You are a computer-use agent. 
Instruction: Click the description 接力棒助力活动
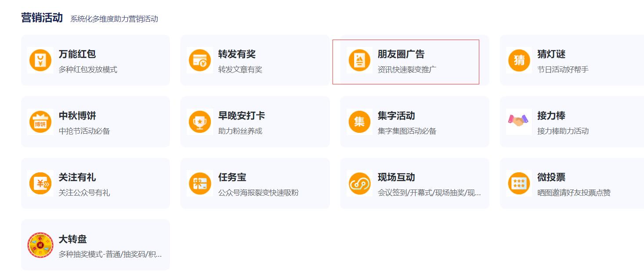(x=563, y=131)
